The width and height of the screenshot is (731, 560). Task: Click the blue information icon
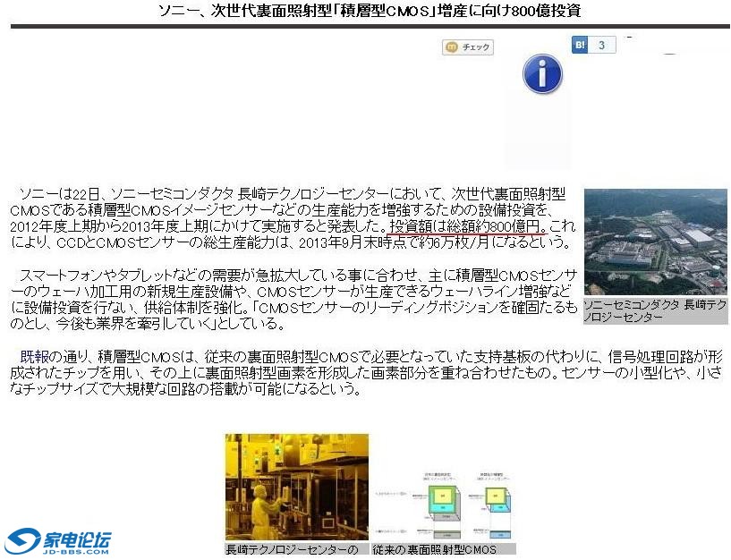coord(542,73)
